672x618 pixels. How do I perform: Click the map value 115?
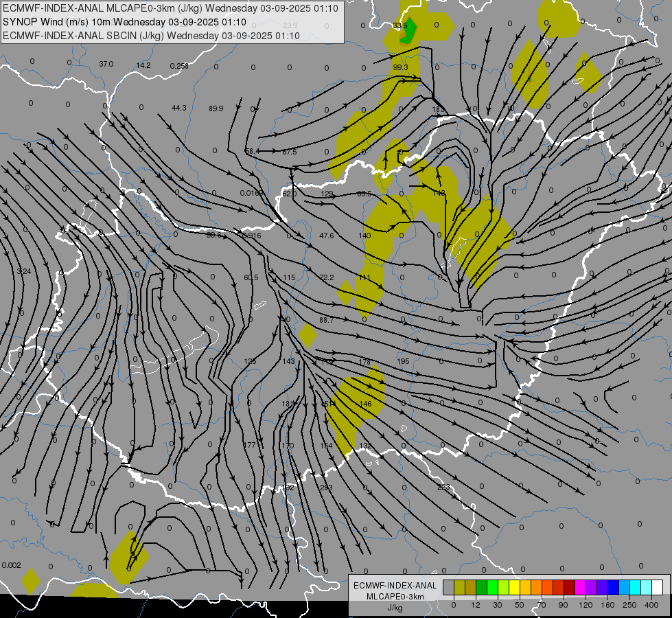click(289, 277)
